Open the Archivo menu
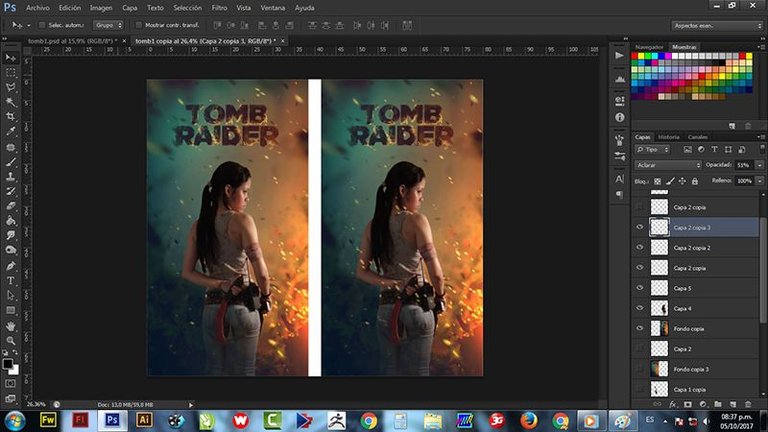This screenshot has height=432, width=768. pyautogui.click(x=38, y=8)
